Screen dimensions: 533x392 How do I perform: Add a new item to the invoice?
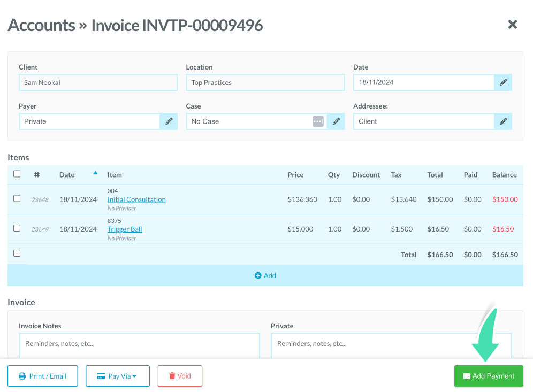point(265,275)
